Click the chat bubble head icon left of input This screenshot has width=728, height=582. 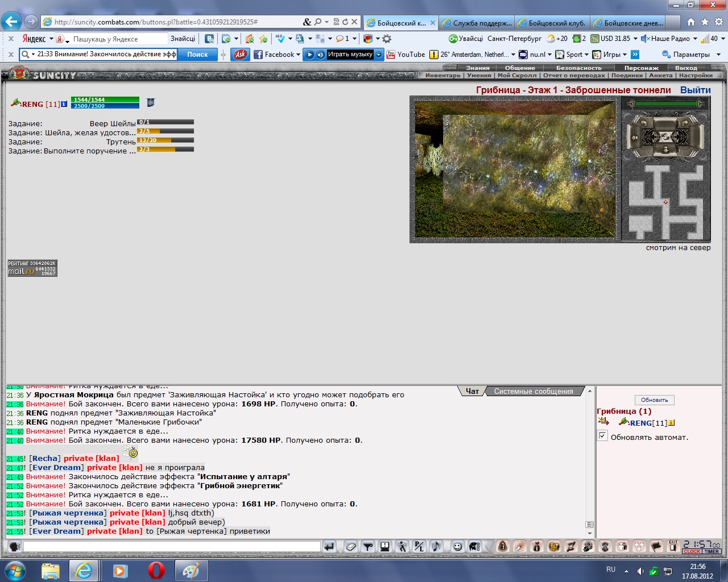click(x=15, y=547)
